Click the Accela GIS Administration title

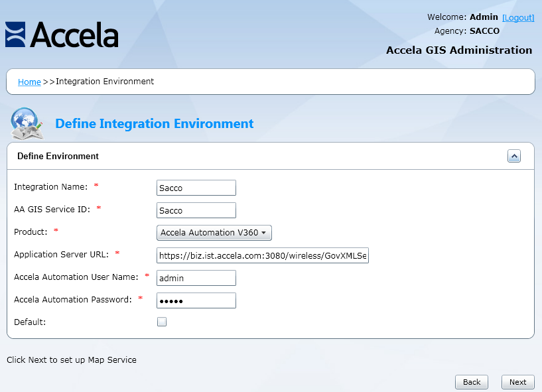459,50
